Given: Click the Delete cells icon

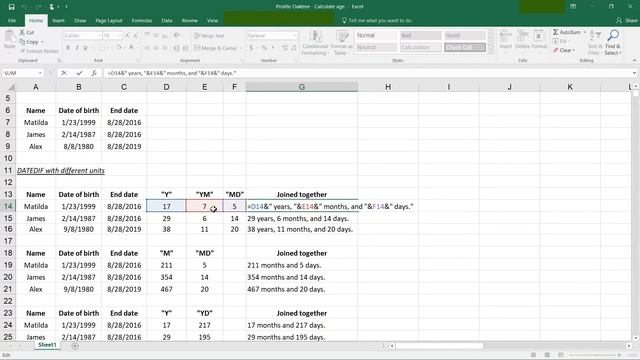Looking at the screenshot, I should pos(522,36).
